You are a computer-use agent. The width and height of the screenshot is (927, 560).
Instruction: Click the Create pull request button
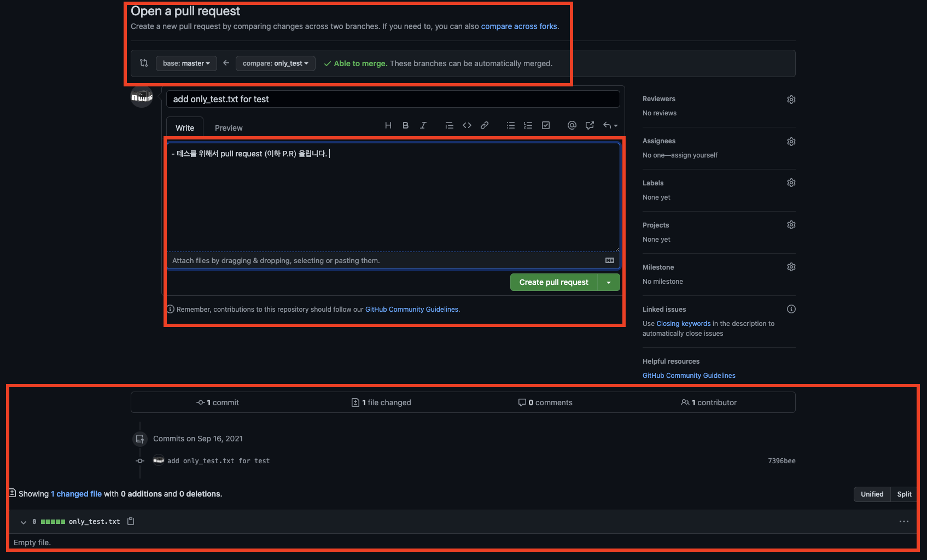(x=554, y=282)
